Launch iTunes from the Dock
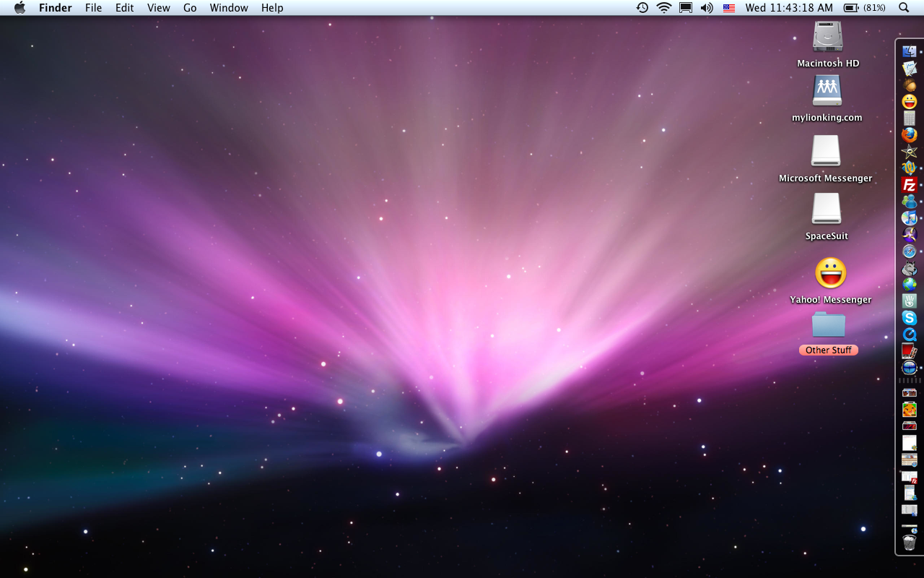This screenshot has height=578, width=924. [x=909, y=217]
